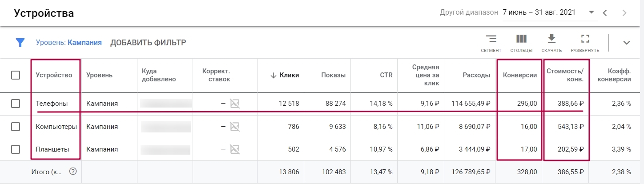Go to previous date range
Image resolution: width=644 pixels, height=184 pixels.
[x=605, y=13]
